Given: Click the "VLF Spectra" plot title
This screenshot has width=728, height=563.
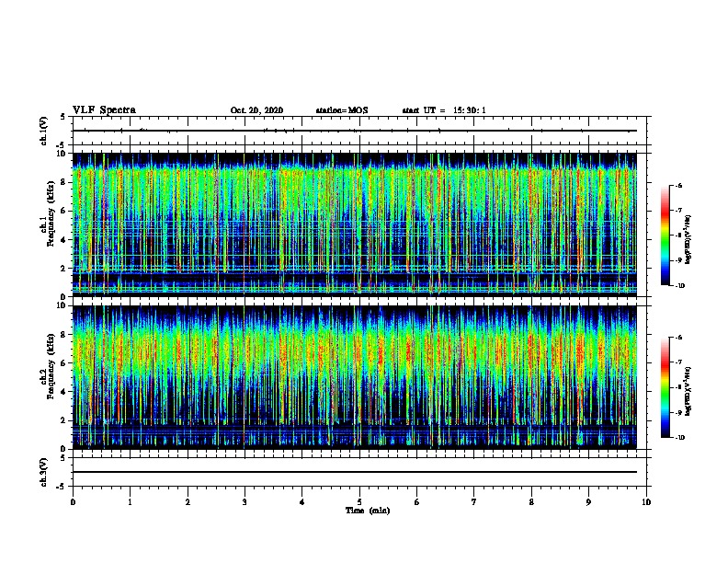Looking at the screenshot, I should tap(104, 110).
